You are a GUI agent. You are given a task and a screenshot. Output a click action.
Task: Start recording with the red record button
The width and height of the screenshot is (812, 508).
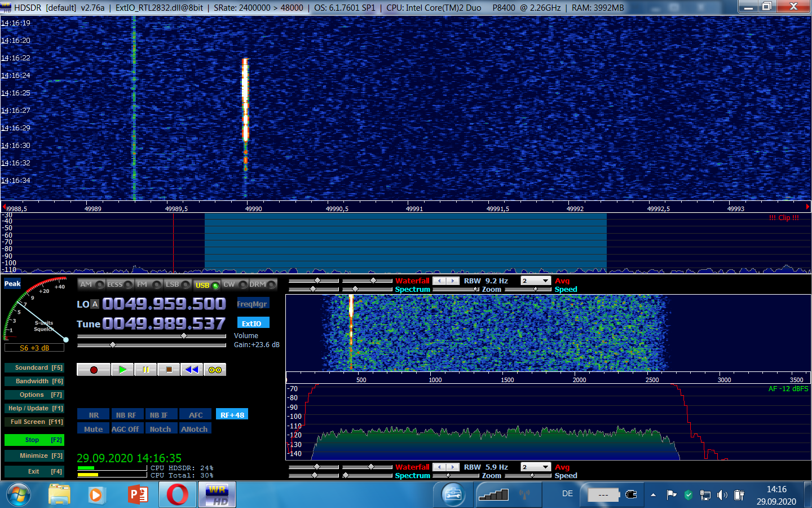tap(94, 370)
